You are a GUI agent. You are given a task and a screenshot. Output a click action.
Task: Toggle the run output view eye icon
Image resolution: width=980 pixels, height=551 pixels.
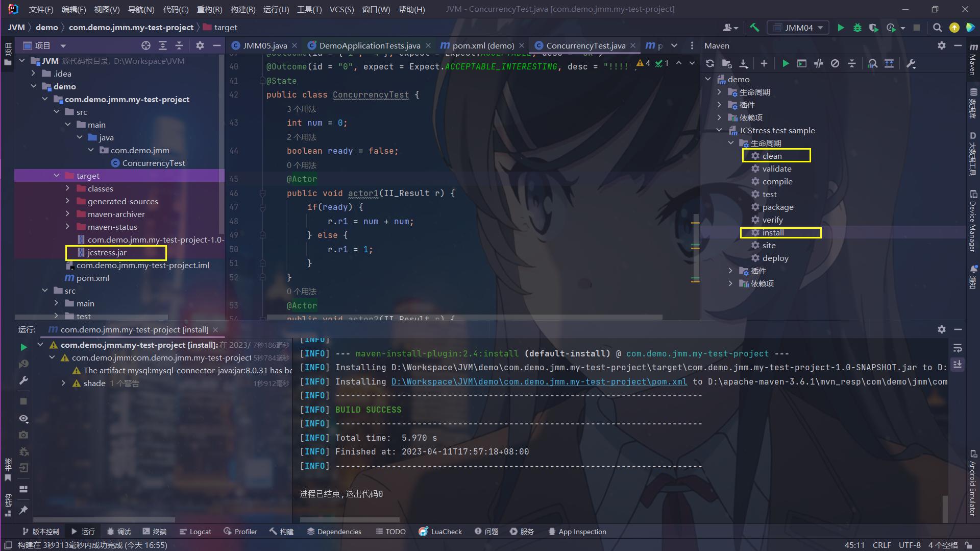(23, 419)
